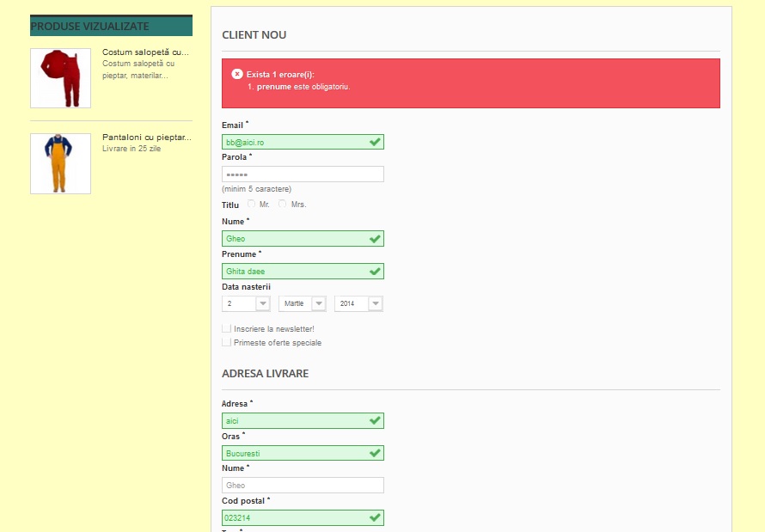Focus the delivery address Nume field
The width and height of the screenshot is (765, 532).
tap(303, 486)
